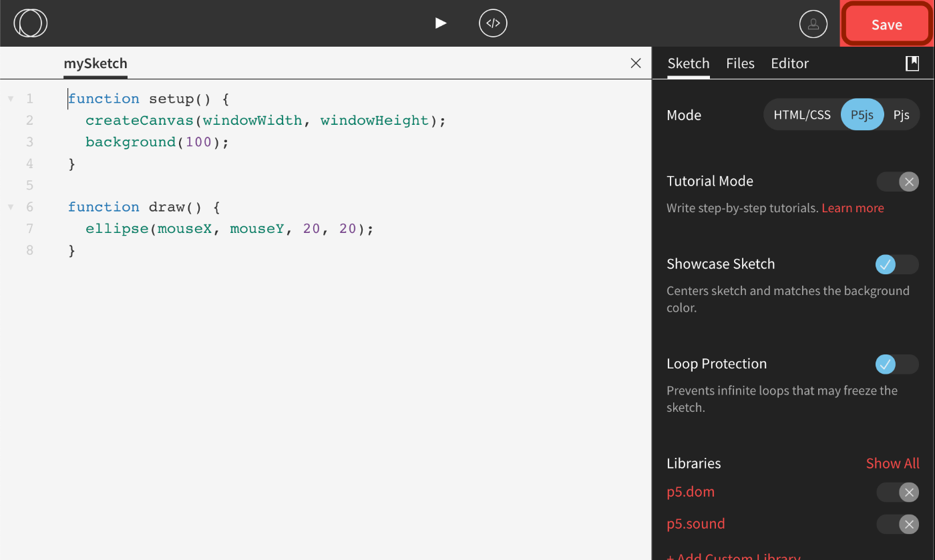The image size is (935, 560).
Task: Bookmark the sketch using the flag icon
Action: pos(912,63)
